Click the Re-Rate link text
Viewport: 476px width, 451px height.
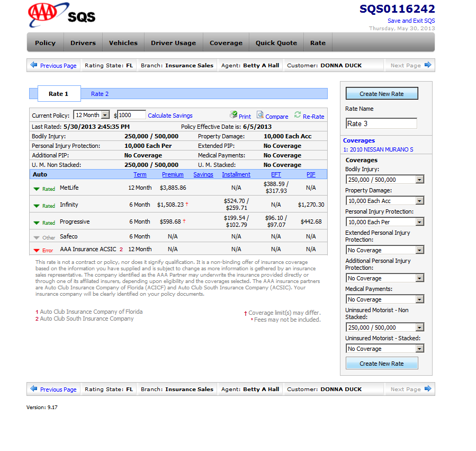[313, 117]
